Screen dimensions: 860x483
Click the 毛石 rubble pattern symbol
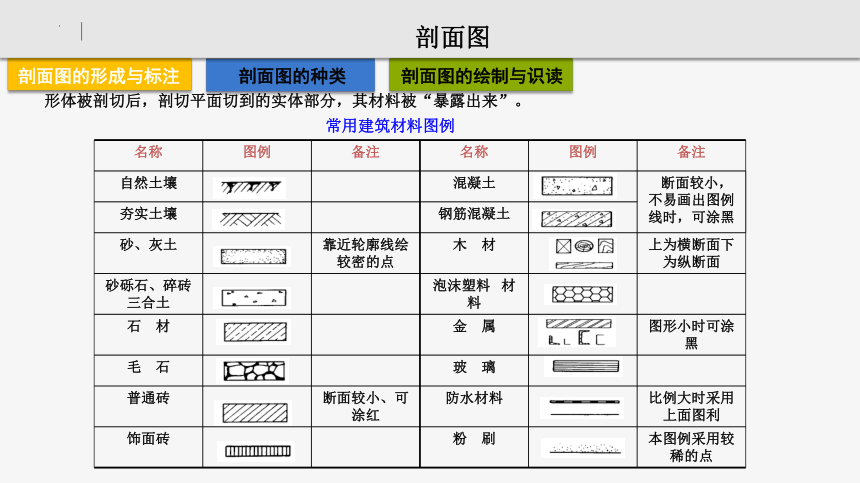point(254,371)
